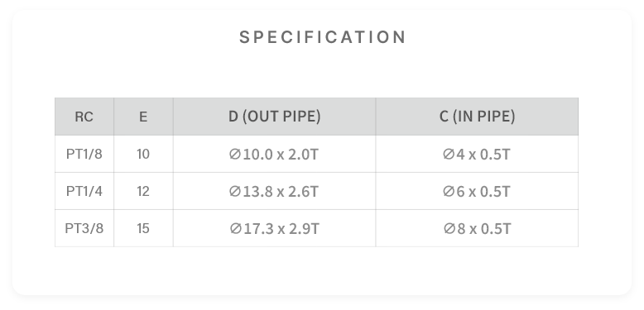Click the C (IN PIPE) header
The image size is (644, 310).
477,117
